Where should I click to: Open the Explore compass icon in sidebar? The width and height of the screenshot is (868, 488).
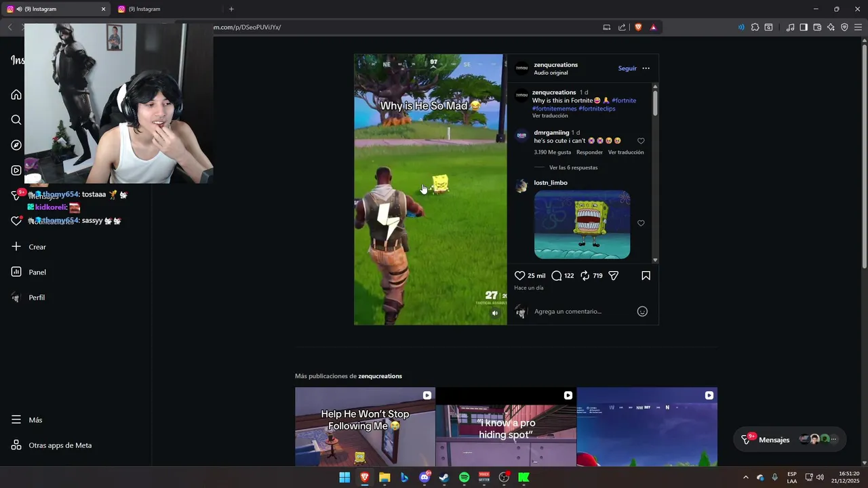(x=16, y=145)
